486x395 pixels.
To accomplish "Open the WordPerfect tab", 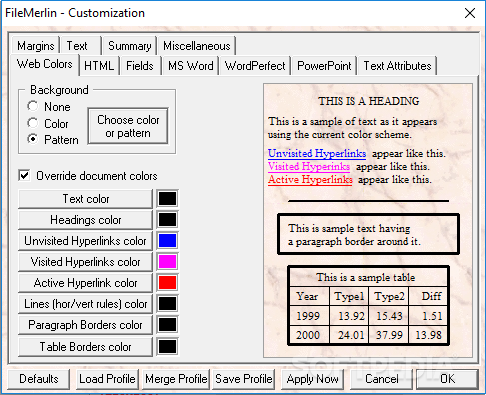I will coord(255,66).
